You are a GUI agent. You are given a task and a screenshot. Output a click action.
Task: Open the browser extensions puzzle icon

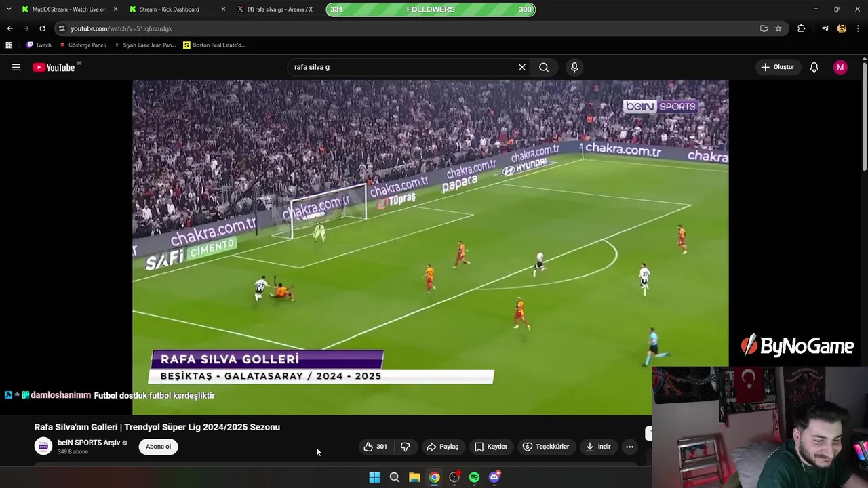[x=802, y=28]
